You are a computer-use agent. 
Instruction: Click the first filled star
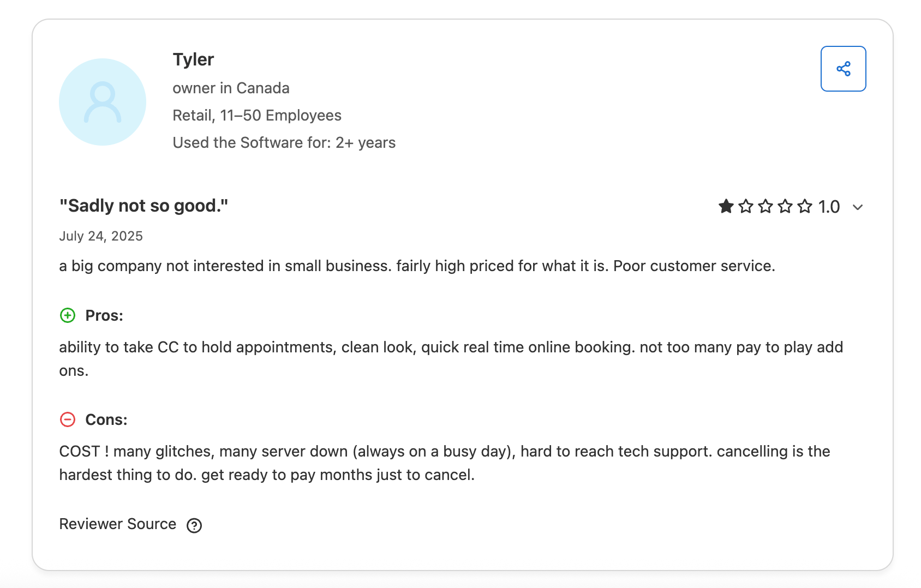tap(726, 206)
